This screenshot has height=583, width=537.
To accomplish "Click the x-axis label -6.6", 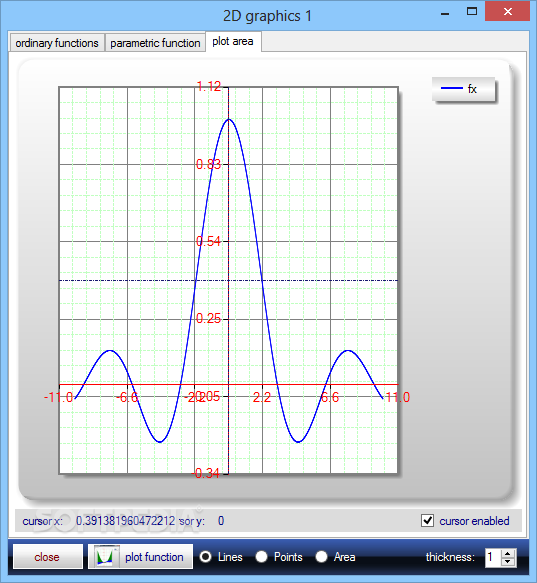I will [x=127, y=397].
